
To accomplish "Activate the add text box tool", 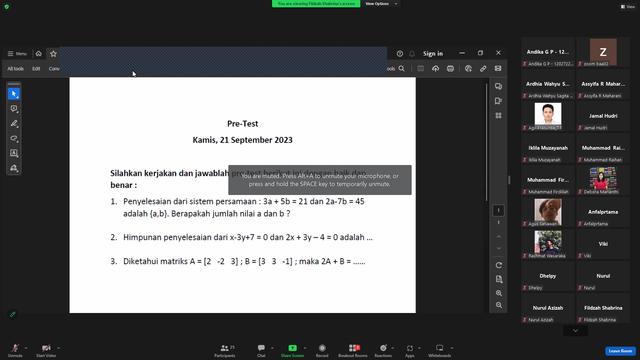I will pyautogui.click(x=13, y=153).
